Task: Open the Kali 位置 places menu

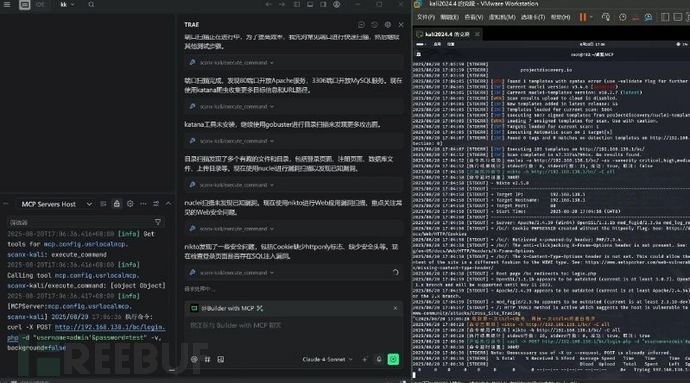Action: click(451, 44)
